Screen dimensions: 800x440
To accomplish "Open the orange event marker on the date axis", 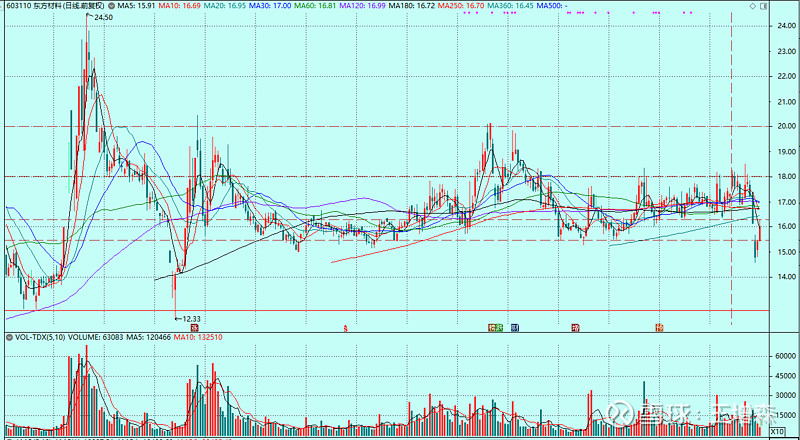I will pos(659,327).
